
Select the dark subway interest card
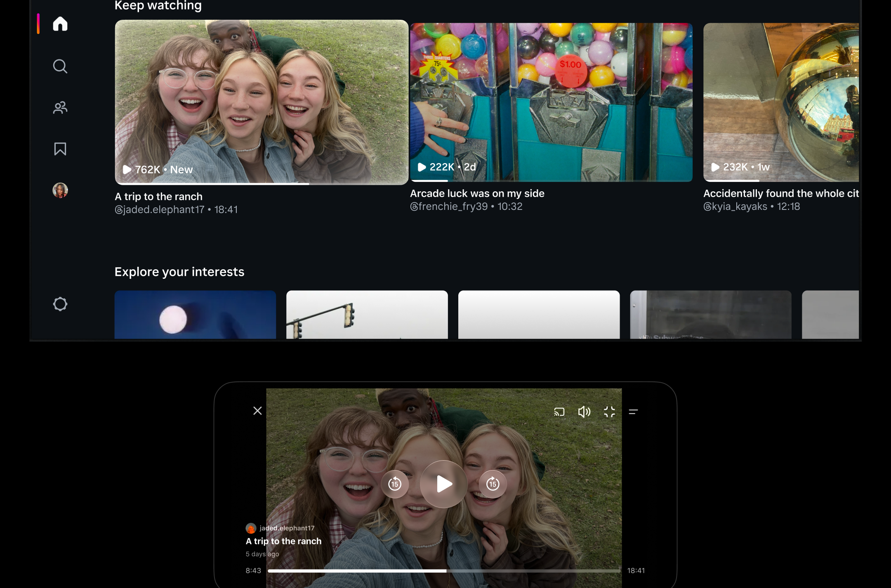click(x=711, y=315)
